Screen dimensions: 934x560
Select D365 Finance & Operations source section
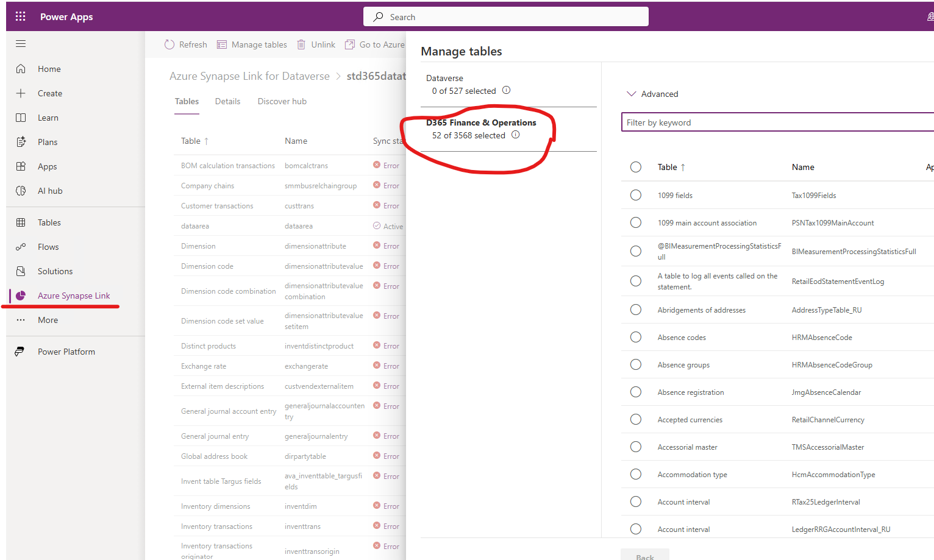(508, 129)
